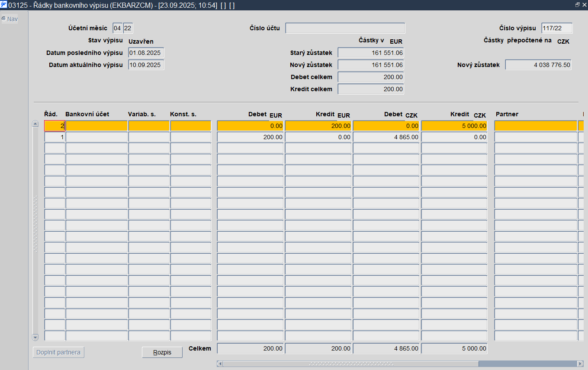The width and height of the screenshot is (588, 370).
Task: Click the left arrow of the horizontal scrollbar
Action: [x=220, y=364]
